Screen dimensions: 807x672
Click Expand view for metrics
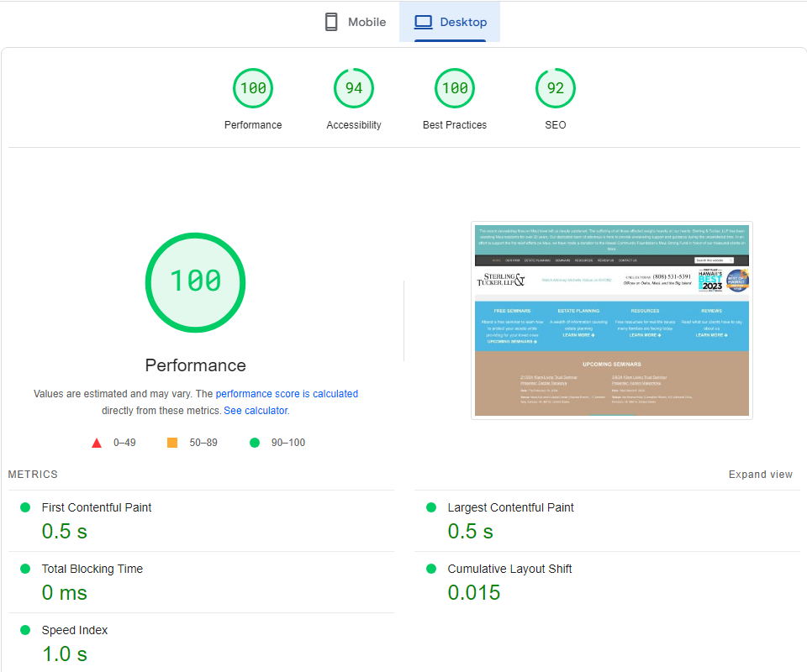pyautogui.click(x=761, y=475)
